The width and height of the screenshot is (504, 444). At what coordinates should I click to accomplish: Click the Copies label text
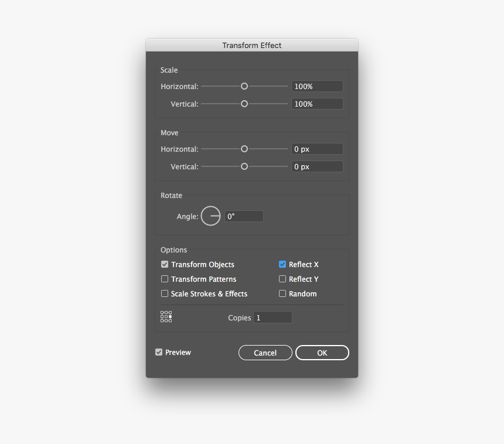coord(240,317)
